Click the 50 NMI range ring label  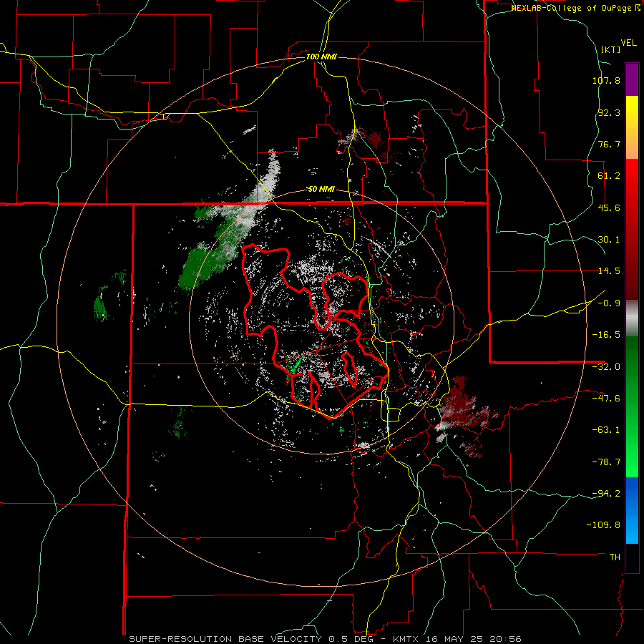321,190
